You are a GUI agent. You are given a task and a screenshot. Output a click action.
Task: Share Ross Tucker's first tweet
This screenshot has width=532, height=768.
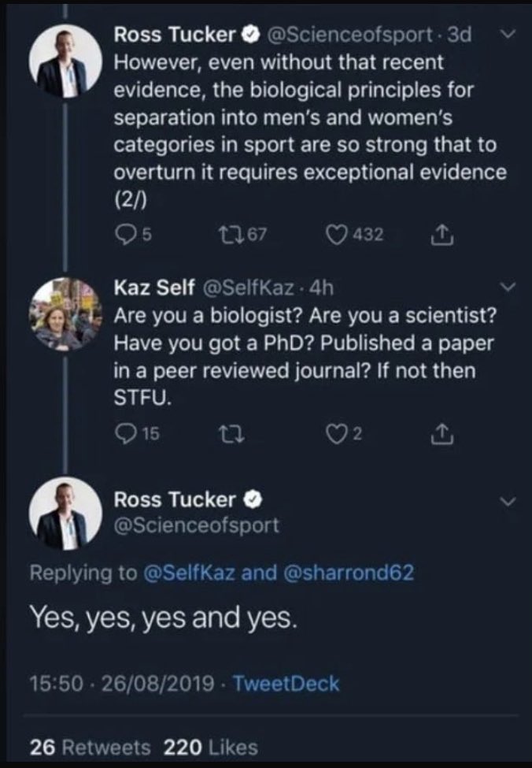(442, 235)
